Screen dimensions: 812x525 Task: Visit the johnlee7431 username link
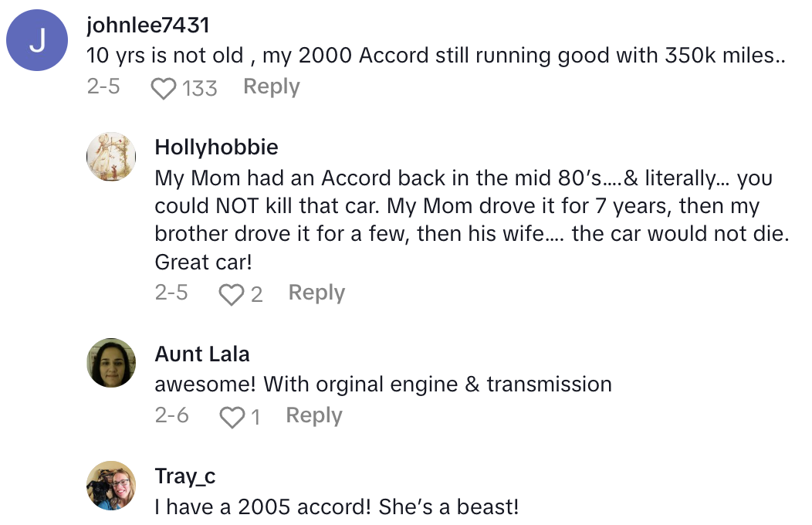[148, 25]
